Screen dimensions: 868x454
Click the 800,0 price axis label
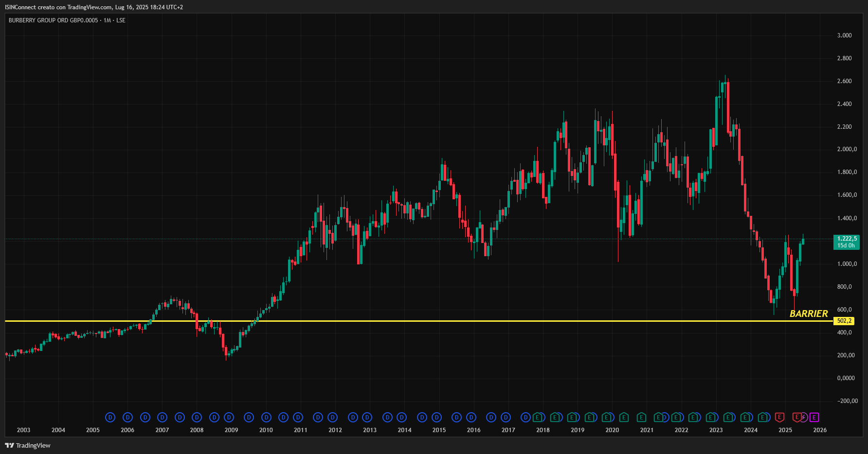tap(844, 287)
